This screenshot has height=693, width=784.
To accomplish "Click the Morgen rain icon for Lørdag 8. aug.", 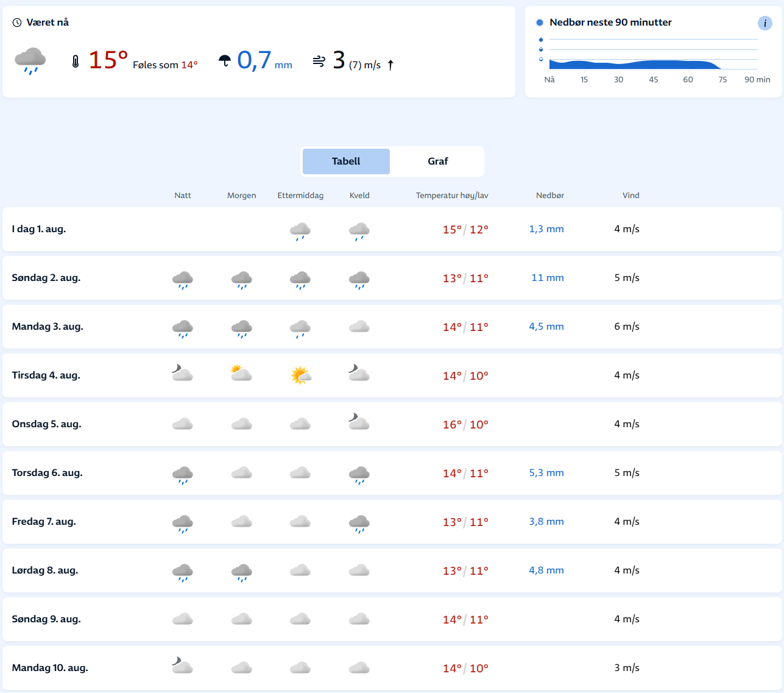I will [242, 572].
